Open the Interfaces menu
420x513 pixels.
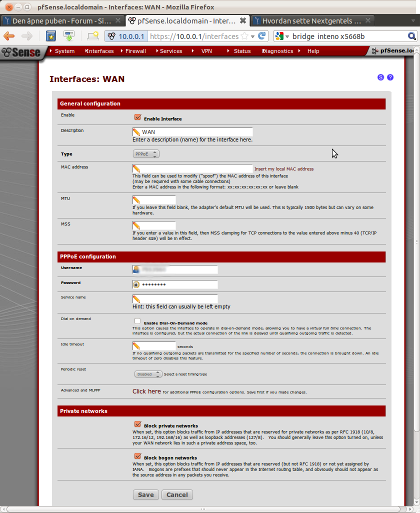coord(99,51)
